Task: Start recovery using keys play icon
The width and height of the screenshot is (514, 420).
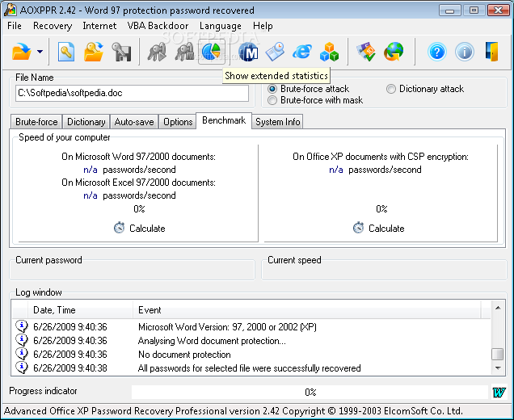Action: 157,52
